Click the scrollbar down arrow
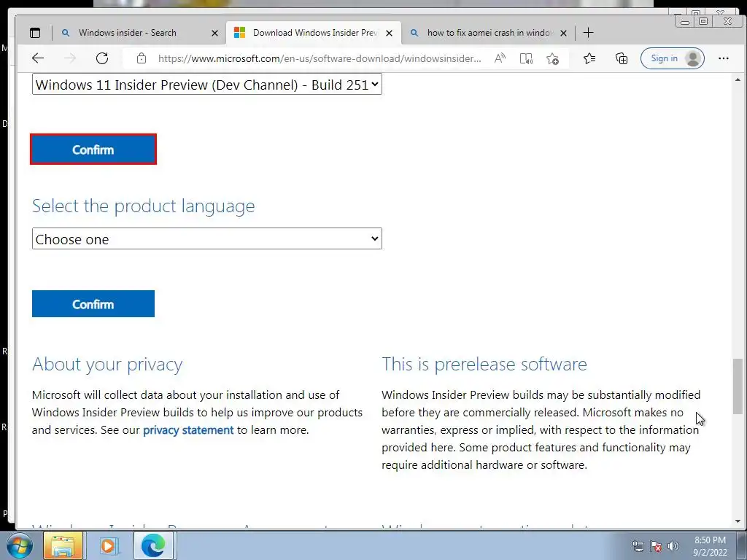This screenshot has width=747, height=560. [x=738, y=521]
